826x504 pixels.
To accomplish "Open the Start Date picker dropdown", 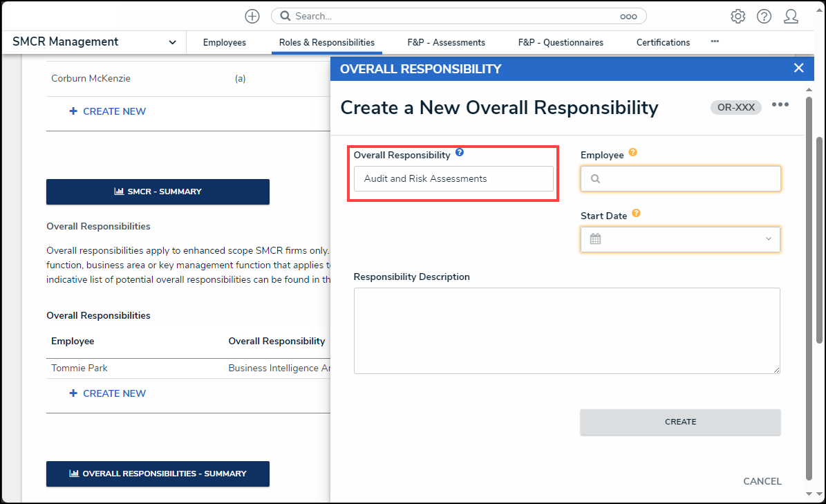I will (681, 239).
